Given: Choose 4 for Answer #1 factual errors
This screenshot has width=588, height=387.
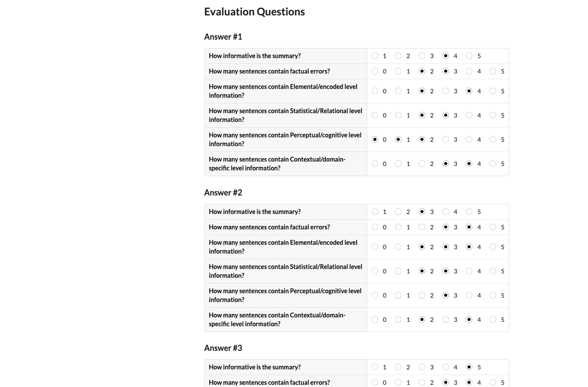Looking at the screenshot, I should 469,71.
